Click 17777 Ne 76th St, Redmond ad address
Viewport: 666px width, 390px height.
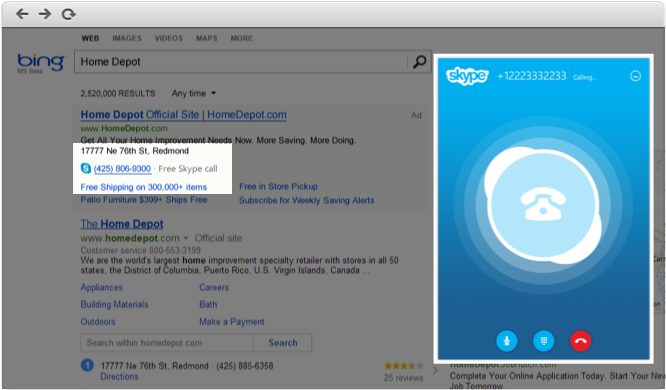tap(135, 151)
